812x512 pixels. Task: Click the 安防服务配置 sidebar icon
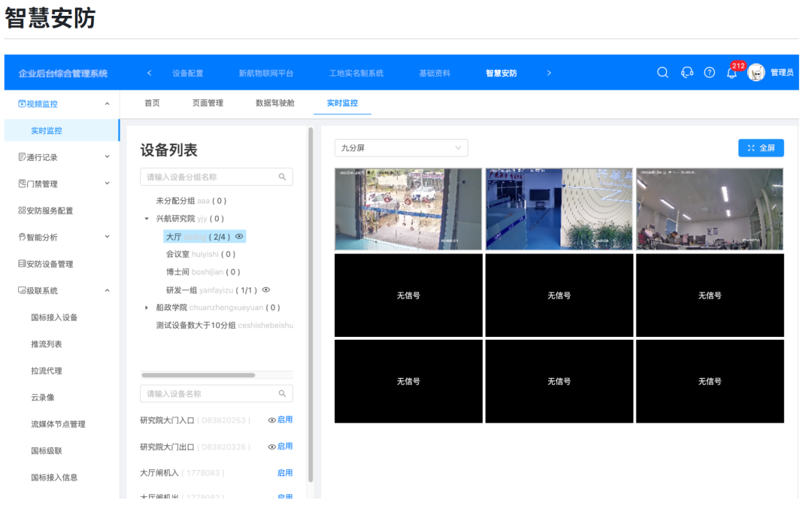(x=22, y=211)
